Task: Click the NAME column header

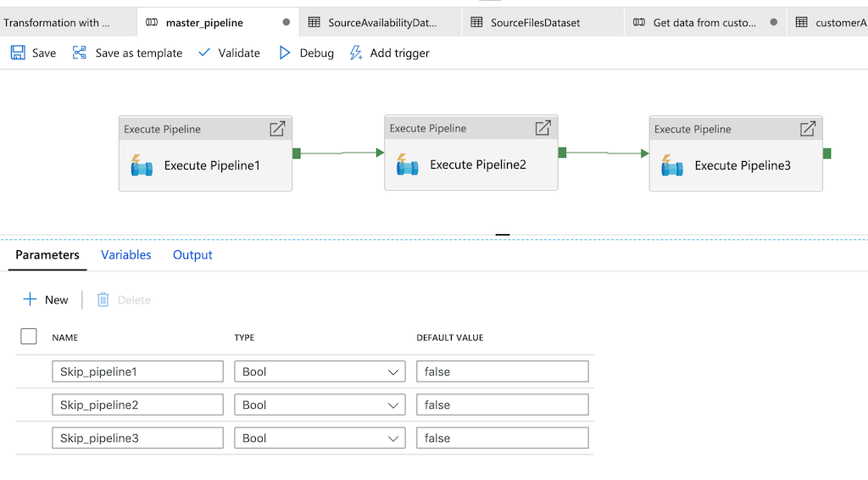Action: tap(64, 338)
